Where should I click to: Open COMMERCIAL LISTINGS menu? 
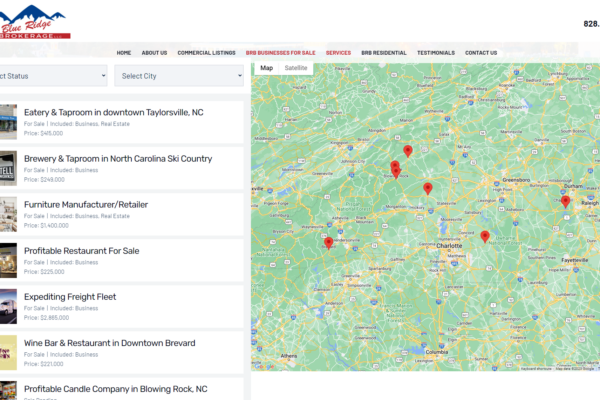(206, 53)
